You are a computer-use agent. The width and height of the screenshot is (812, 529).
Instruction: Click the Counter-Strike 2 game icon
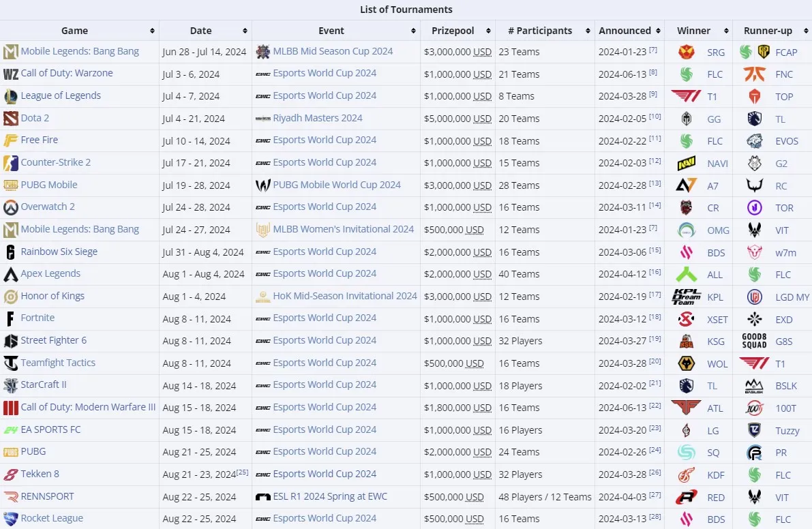click(10, 163)
